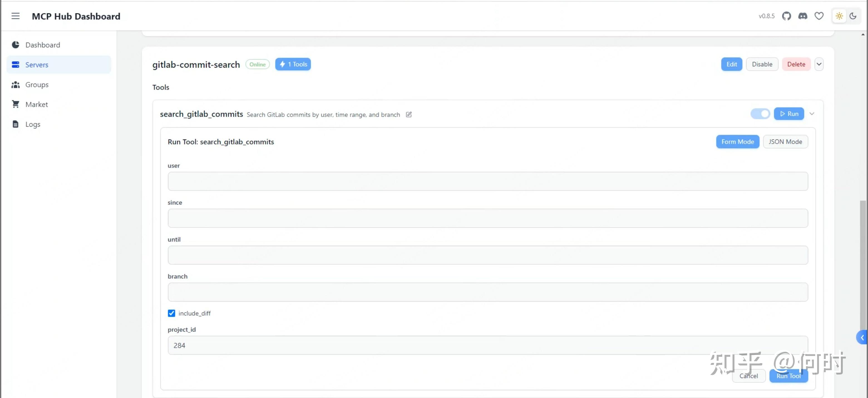Switch to light theme sun icon
Viewport: 868px width, 398px height.
coord(839,16)
